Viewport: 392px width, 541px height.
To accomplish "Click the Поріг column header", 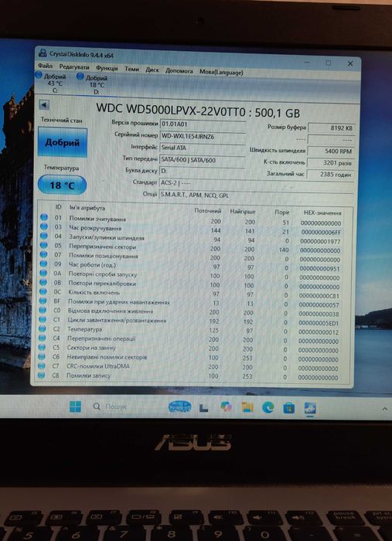I will click(282, 213).
